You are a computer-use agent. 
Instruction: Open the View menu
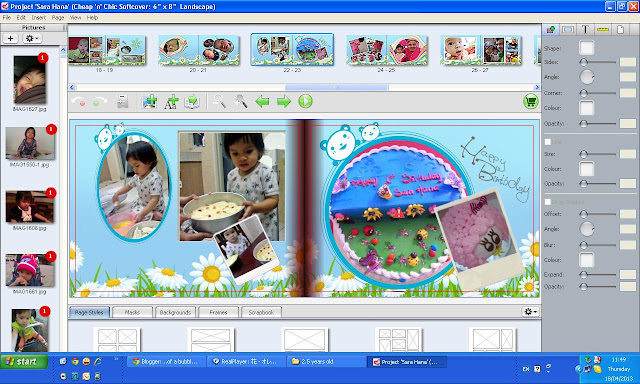[x=75, y=18]
